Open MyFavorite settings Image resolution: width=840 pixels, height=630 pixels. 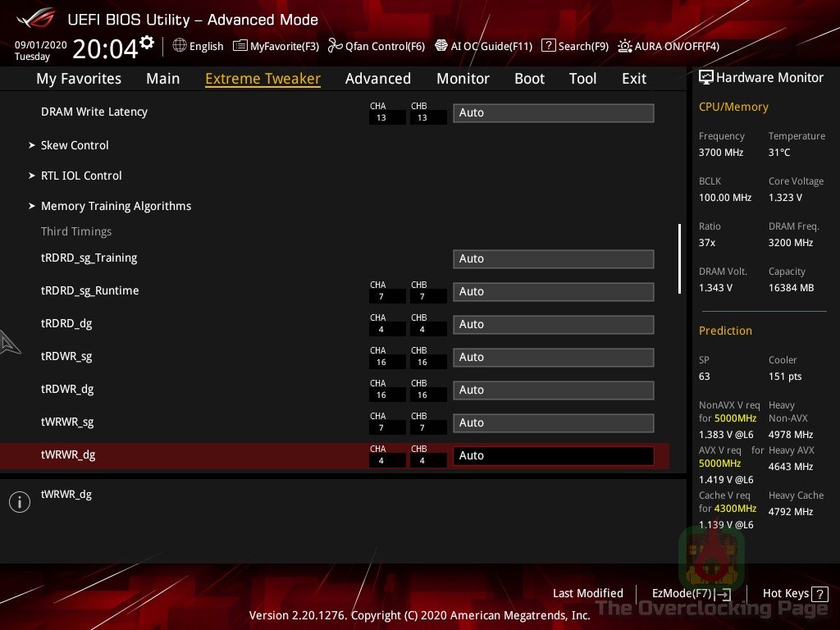tap(276, 46)
